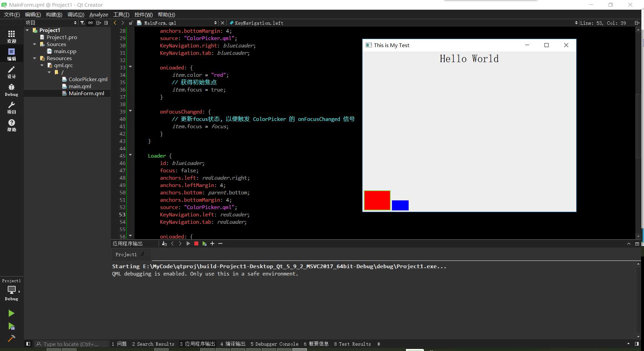Viewport: 644px width, 351px height.
Task: Go back in editor navigation history
Action: pos(115,23)
